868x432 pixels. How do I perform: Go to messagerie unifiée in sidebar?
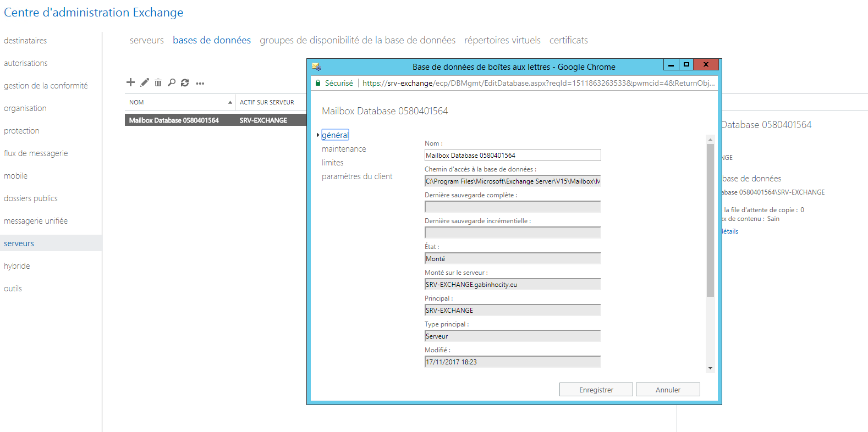click(36, 221)
